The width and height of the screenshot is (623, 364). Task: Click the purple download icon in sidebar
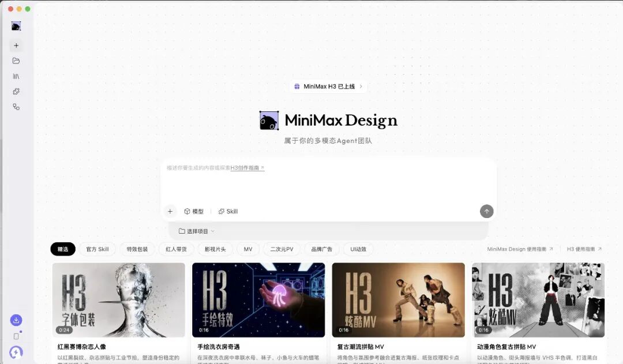click(16, 320)
